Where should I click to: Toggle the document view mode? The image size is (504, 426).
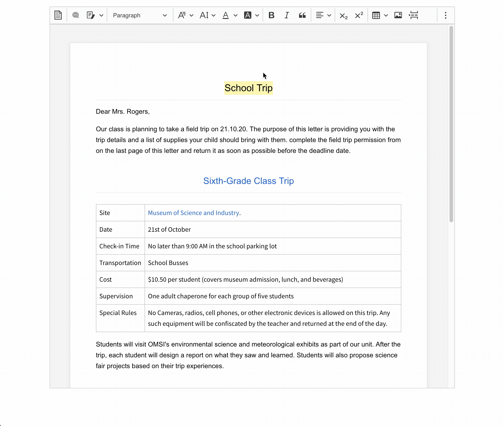pos(58,15)
